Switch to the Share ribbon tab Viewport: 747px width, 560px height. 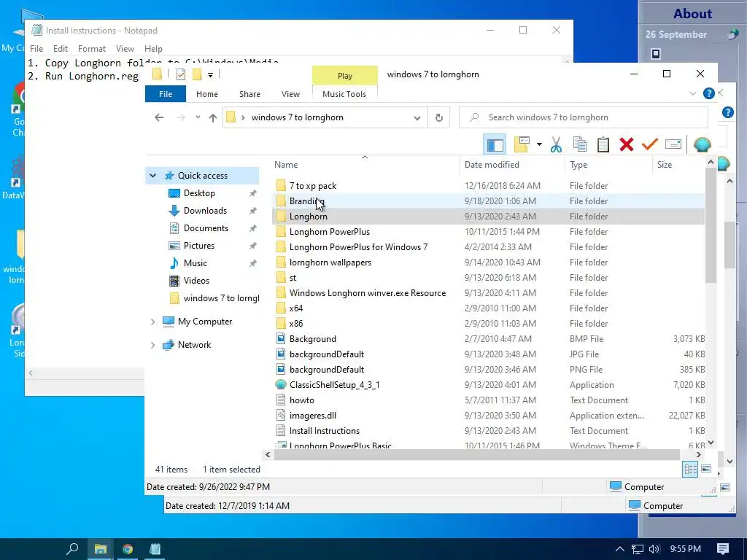249,94
